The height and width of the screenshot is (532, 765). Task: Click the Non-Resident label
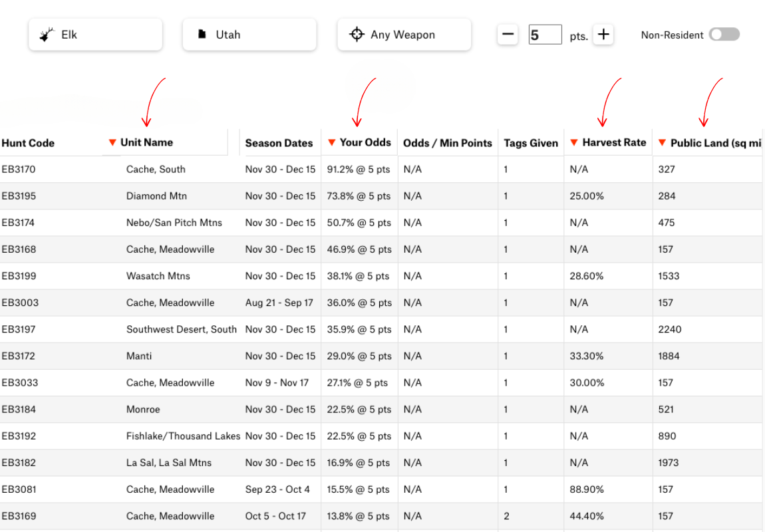click(x=672, y=35)
